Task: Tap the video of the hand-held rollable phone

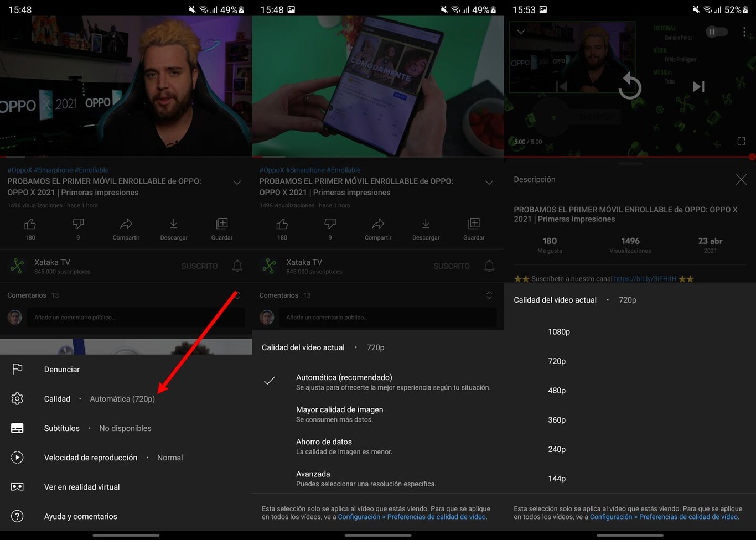Action: tap(378, 86)
